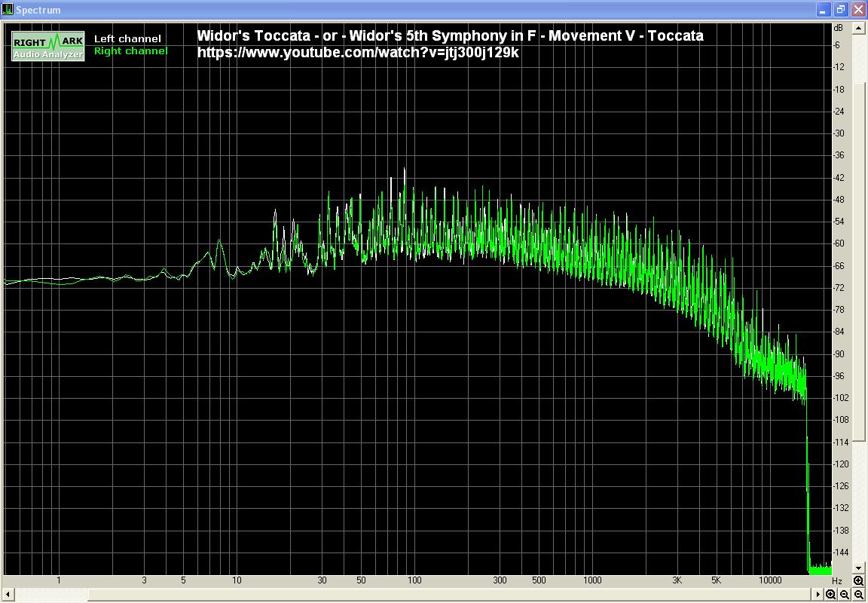Minimize the Spectrum window
The width and height of the screenshot is (868, 603).
point(824,9)
